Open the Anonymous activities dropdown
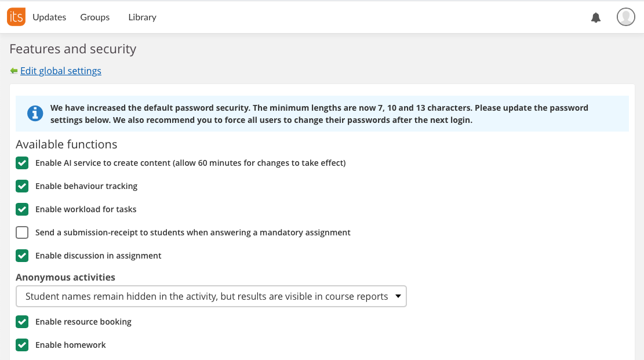Image resolution: width=644 pixels, height=360 pixels. coord(211,296)
